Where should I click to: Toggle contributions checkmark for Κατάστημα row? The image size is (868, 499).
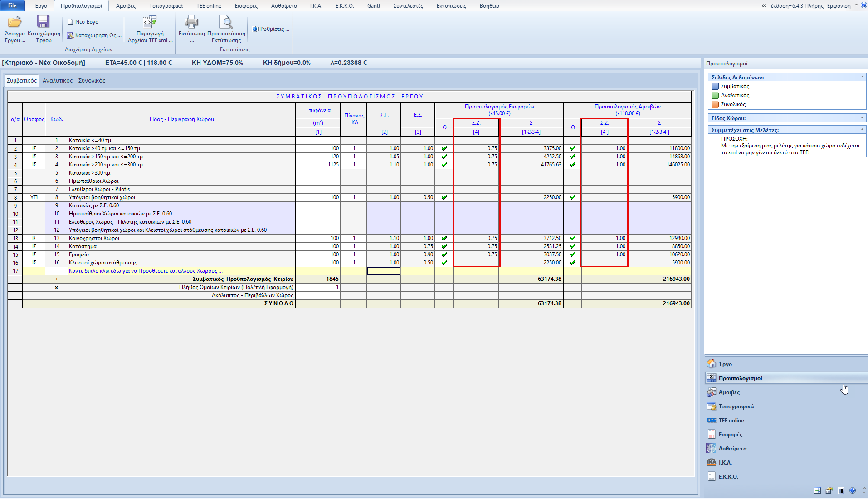coord(444,246)
